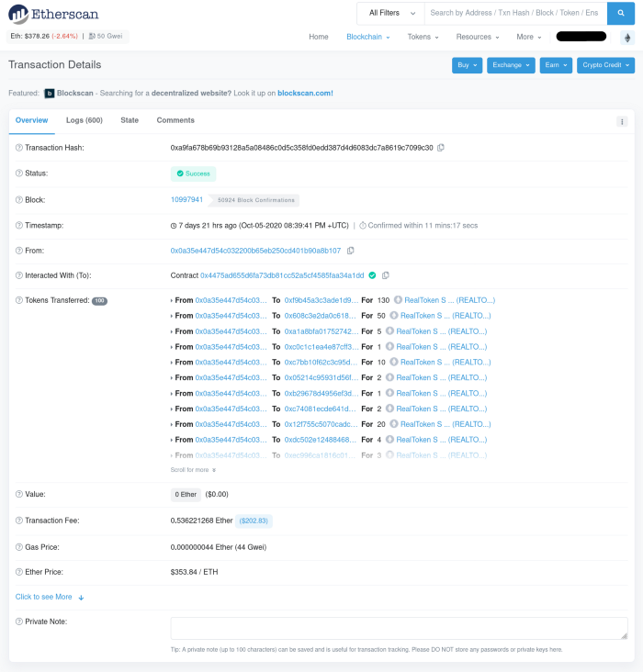Copy the contract address icon
Viewport: 643px width, 672px height.
pos(386,275)
